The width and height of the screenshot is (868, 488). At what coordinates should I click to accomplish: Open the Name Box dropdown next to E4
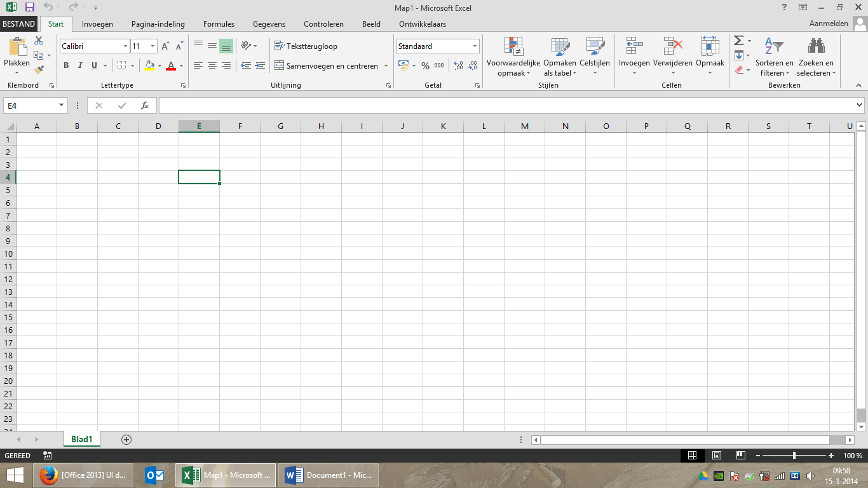tap(62, 105)
